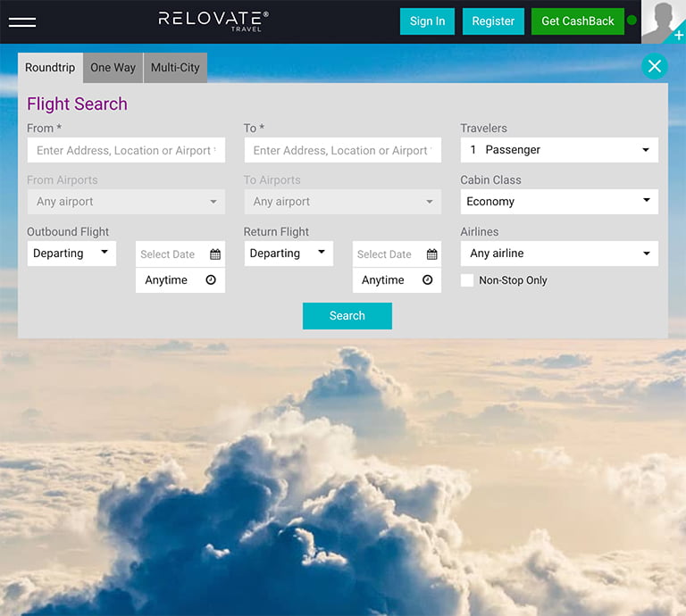The width and height of the screenshot is (686, 616).
Task: Expand the Travelers passenger dropdown
Action: (559, 150)
